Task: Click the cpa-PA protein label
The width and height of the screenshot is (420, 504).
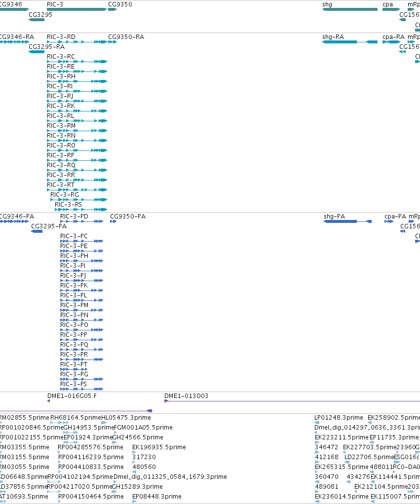Action: tap(395, 216)
